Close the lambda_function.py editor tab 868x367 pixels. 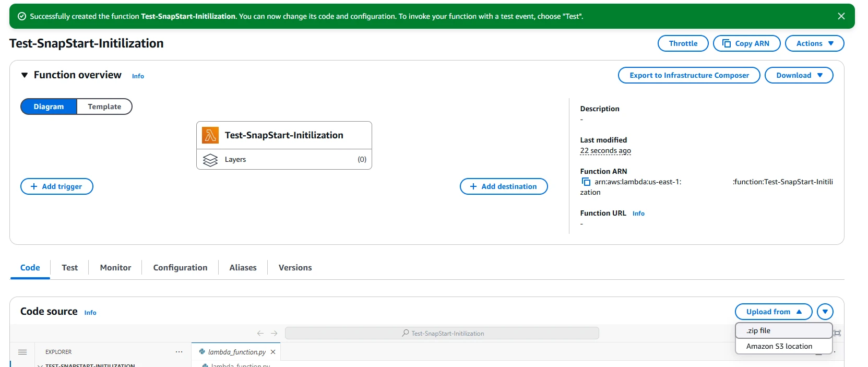click(x=273, y=352)
